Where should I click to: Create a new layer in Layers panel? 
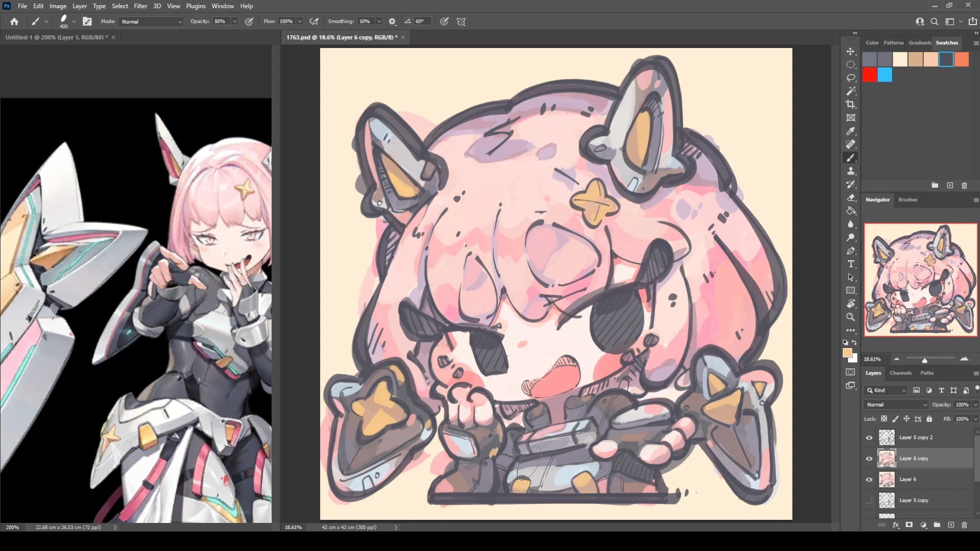pyautogui.click(x=951, y=525)
